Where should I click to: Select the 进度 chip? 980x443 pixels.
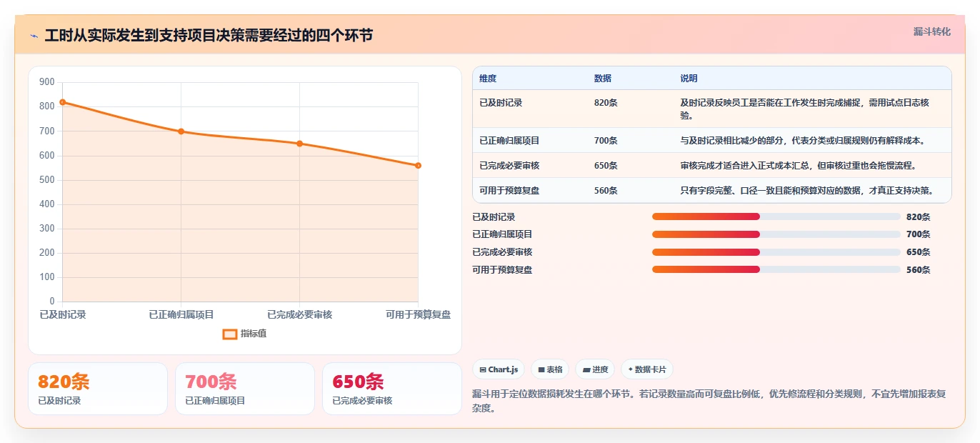click(x=595, y=369)
